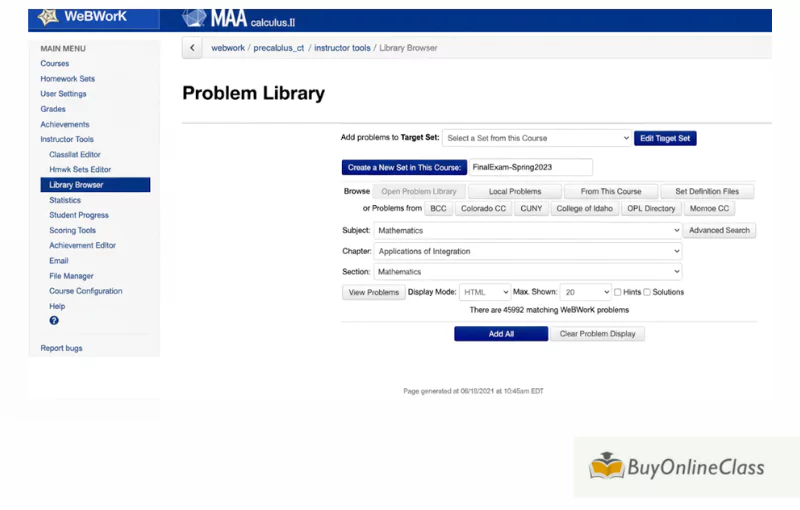Click the blue help question mark icon
This screenshot has height=510, width=800.
(x=54, y=321)
